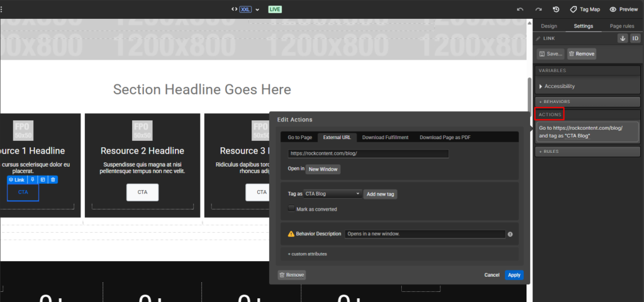This screenshot has width=644, height=302.
Task: Open the New Window dropdown
Action: 323,169
